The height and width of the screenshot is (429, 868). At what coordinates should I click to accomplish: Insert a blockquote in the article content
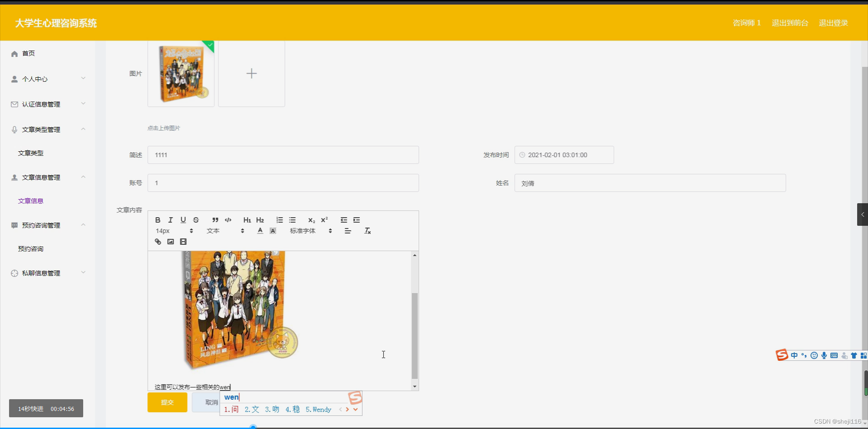[x=215, y=220]
